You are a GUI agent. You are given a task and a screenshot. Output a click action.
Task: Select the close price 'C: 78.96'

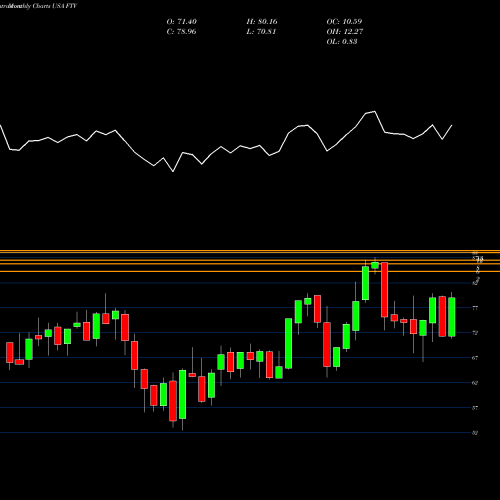tap(182, 32)
